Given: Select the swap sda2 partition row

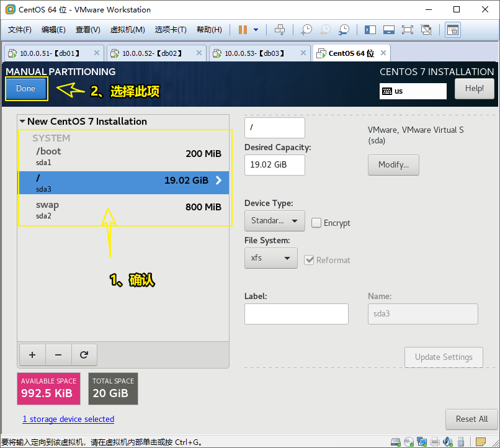Looking at the screenshot, I should coord(123,210).
